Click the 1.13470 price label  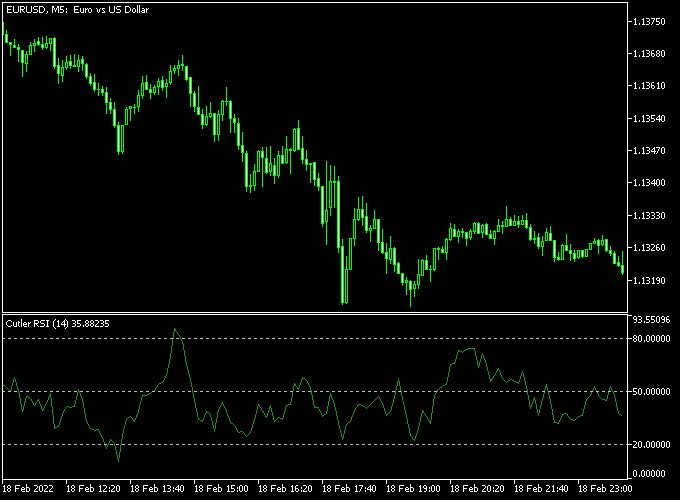(x=649, y=150)
